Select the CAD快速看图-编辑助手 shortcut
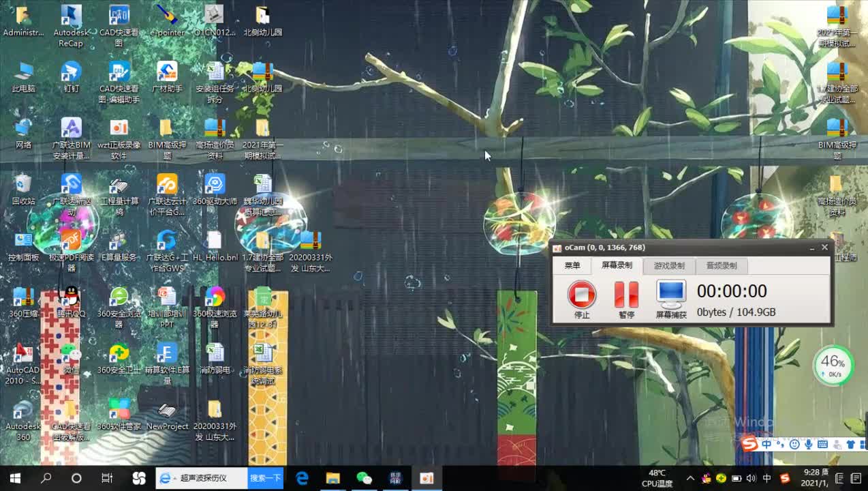The image size is (868, 491). 119,83
